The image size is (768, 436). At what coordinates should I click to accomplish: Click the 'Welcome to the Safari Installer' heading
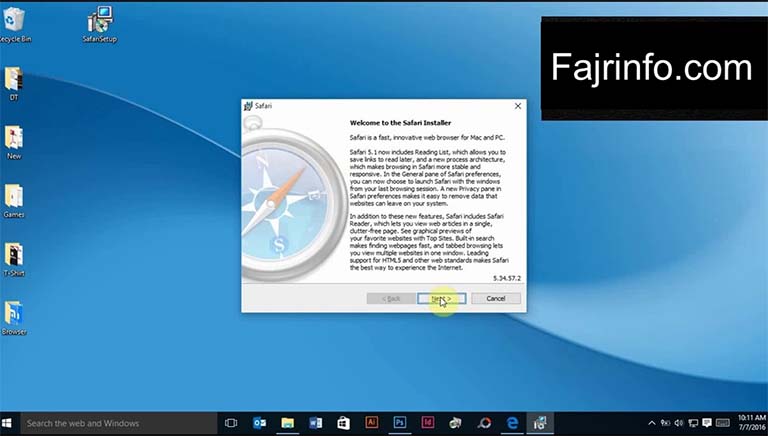pos(400,123)
